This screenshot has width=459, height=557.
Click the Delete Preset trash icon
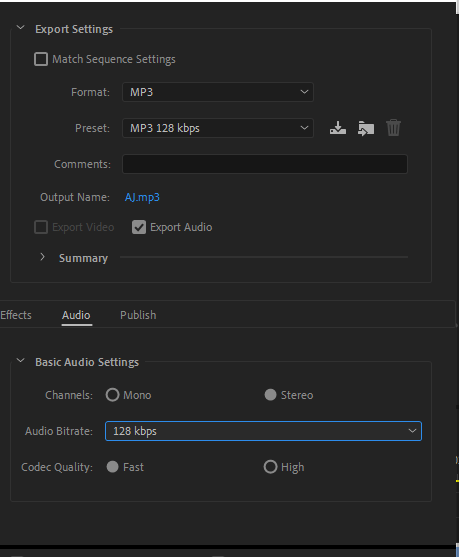tap(393, 128)
